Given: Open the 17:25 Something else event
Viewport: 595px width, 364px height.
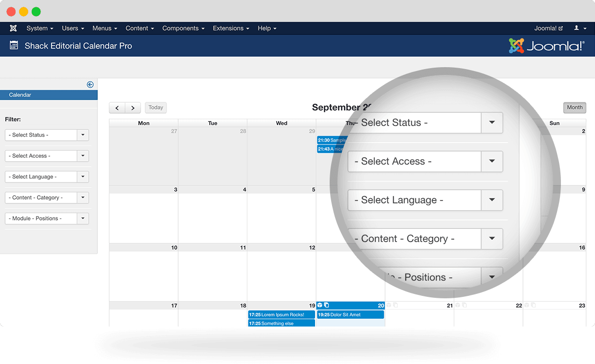Looking at the screenshot, I should click(x=281, y=324).
